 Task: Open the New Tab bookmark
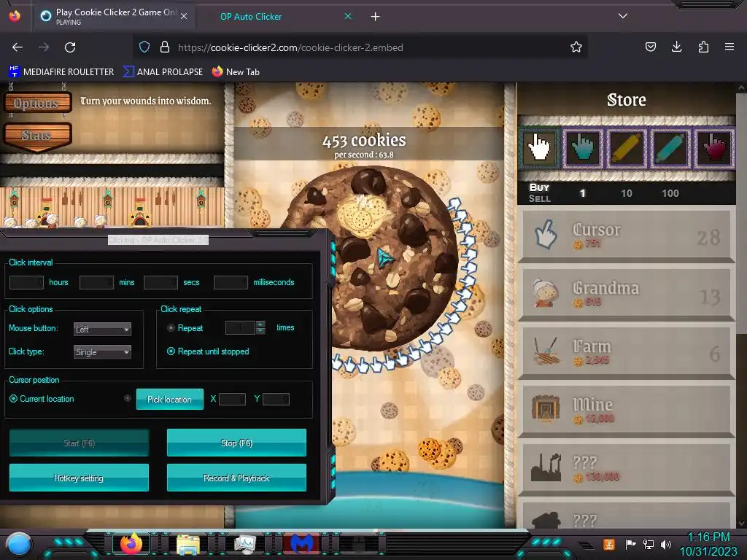(236, 72)
